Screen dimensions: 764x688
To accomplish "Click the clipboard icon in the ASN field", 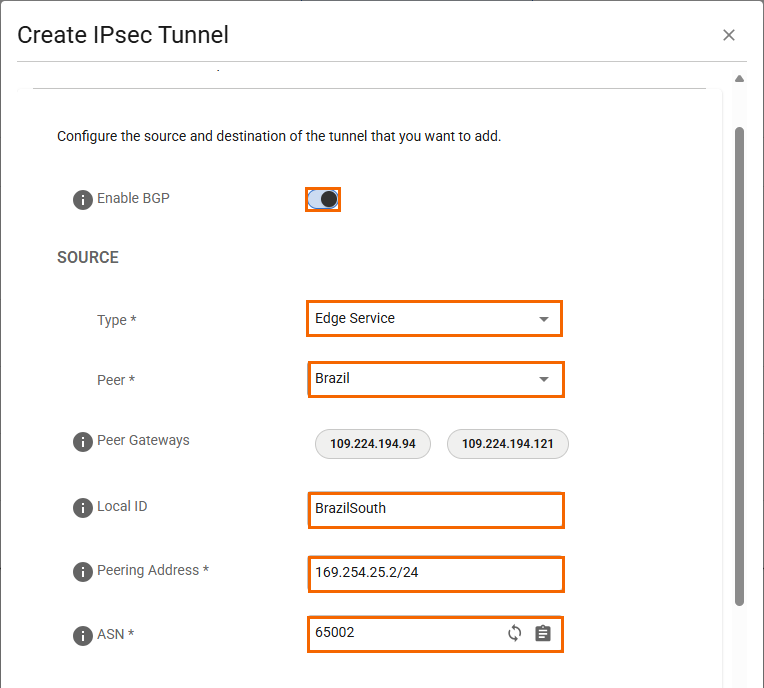I will [543, 633].
